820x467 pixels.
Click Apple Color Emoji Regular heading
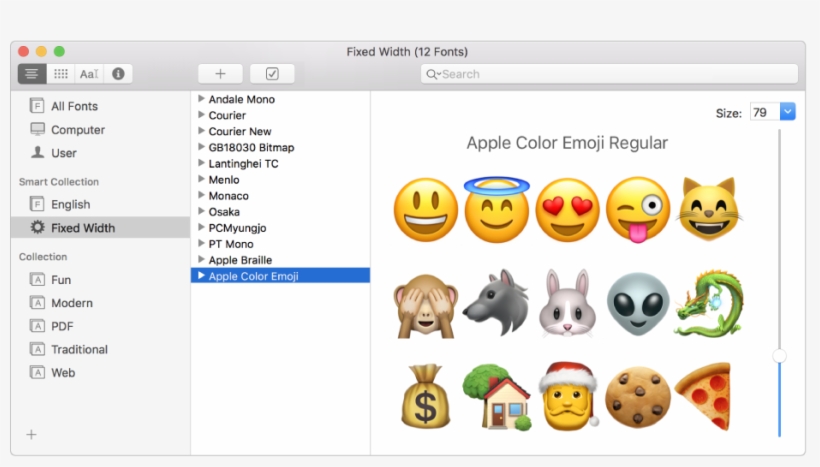pos(567,143)
